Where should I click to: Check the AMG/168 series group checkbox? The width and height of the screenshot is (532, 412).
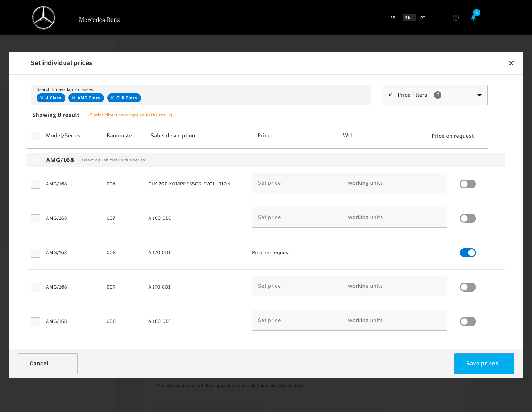coord(35,160)
